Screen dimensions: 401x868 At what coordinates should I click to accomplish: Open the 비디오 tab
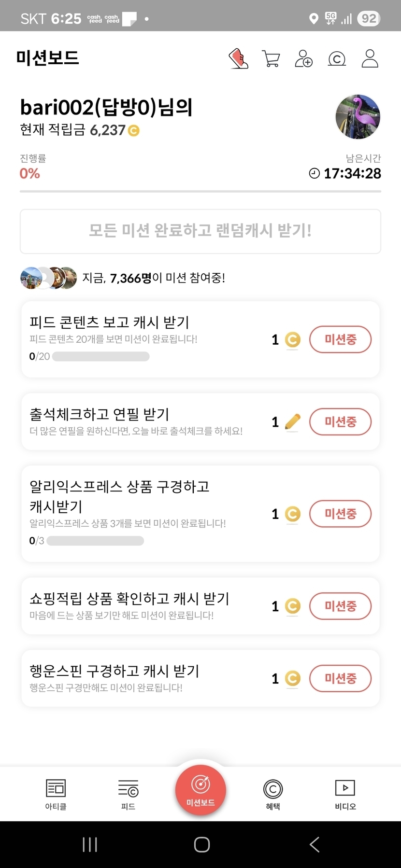pyautogui.click(x=345, y=794)
